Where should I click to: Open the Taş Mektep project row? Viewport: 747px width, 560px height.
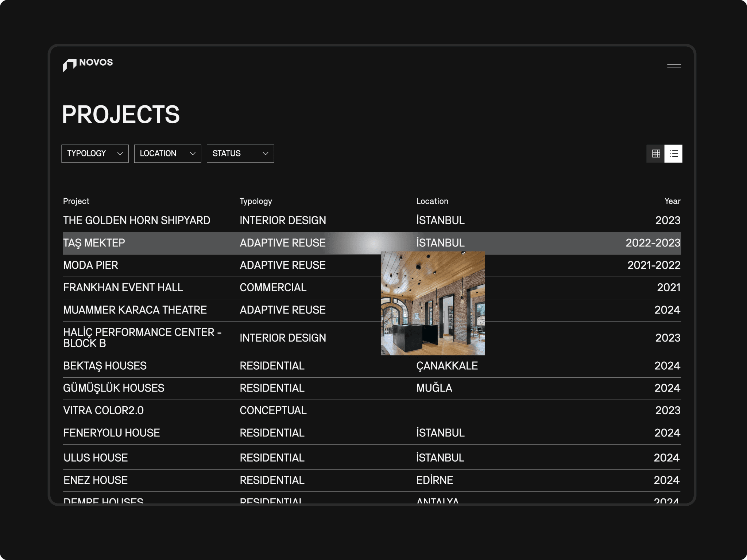pos(94,243)
